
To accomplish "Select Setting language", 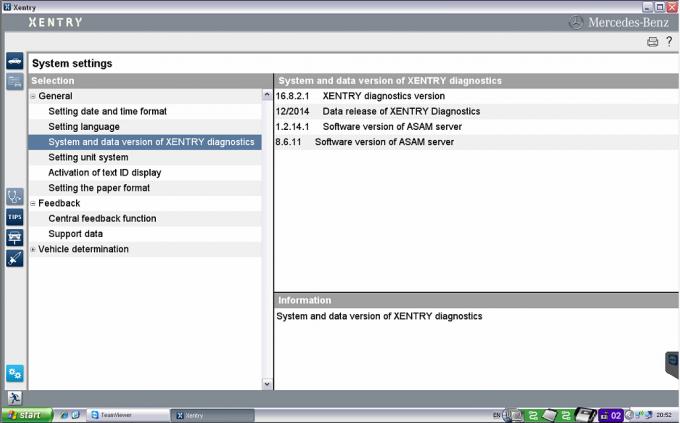I will point(84,127).
